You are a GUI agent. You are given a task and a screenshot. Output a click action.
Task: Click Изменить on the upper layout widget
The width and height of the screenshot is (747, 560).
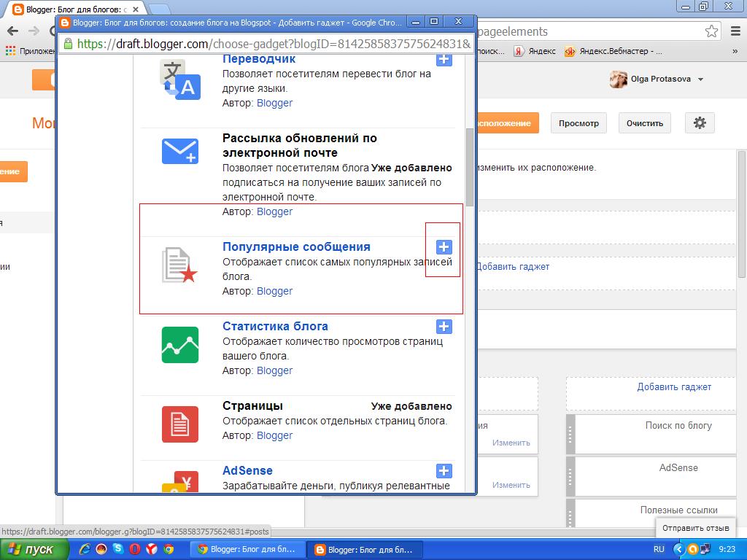point(511,443)
